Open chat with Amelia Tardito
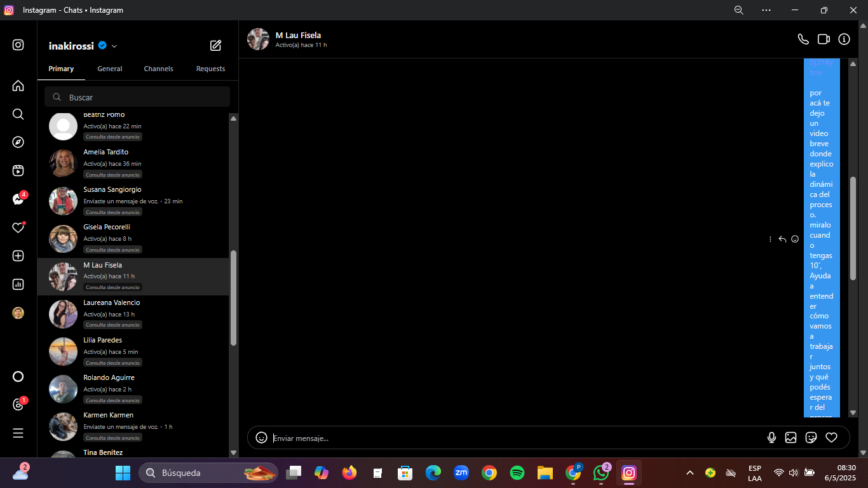The height and width of the screenshot is (488, 868). [133, 163]
